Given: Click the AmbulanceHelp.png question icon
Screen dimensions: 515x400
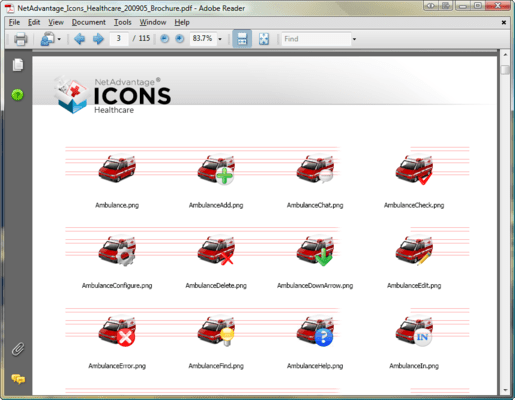Looking at the screenshot, I should [x=315, y=331].
